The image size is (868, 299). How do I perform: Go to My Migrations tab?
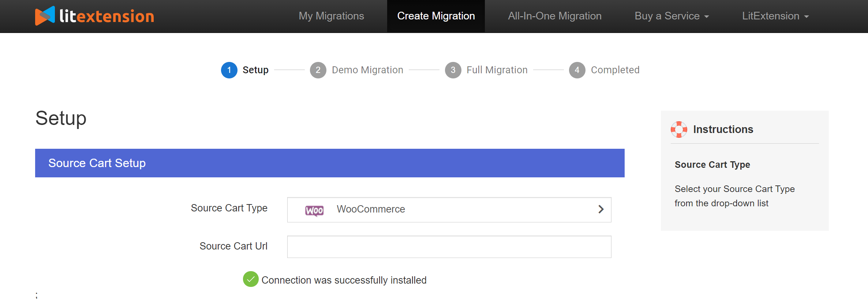[x=331, y=16]
